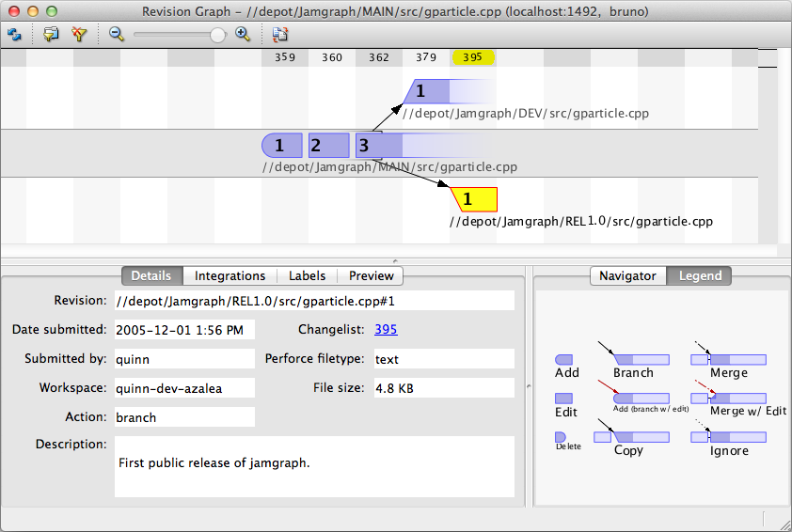The image size is (792, 532).
Task: Click highlighted changelist 395 column header
Action: pyautogui.click(x=473, y=57)
